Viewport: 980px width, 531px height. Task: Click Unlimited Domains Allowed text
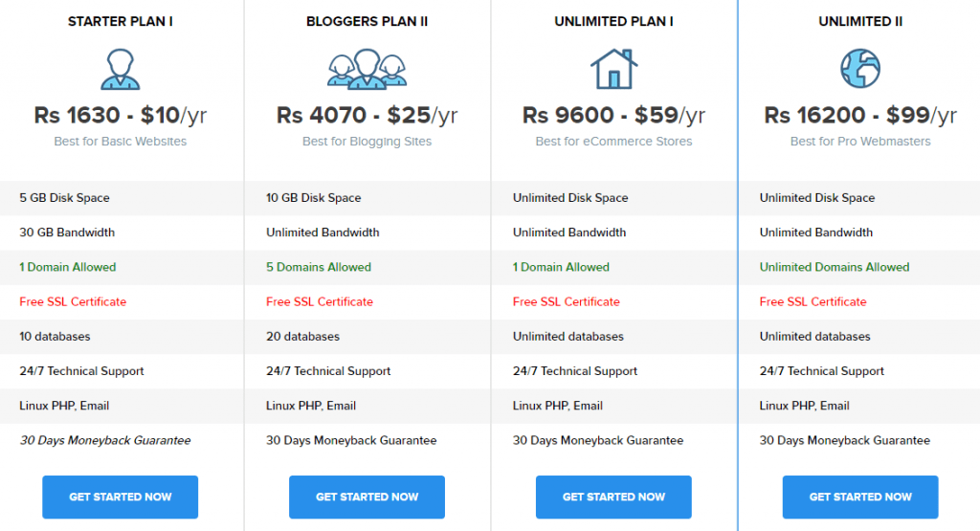click(835, 267)
